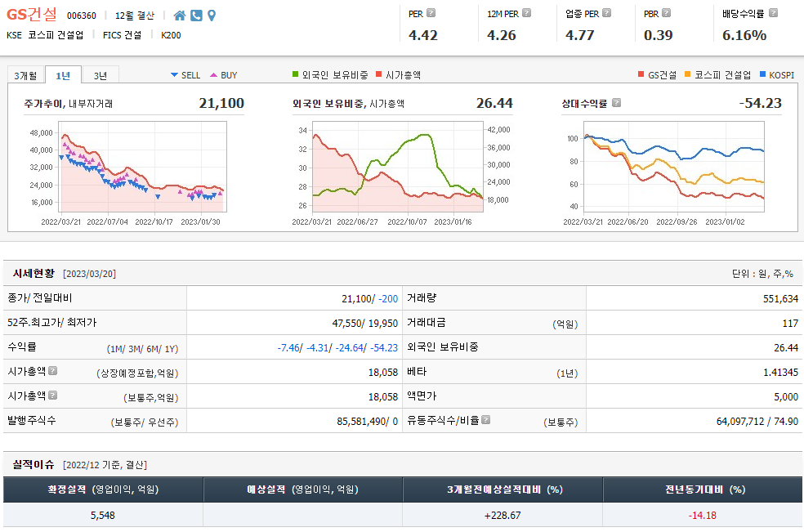Open help icon next to 상대수익률
The width and height of the screenshot is (804, 532).
(616, 103)
